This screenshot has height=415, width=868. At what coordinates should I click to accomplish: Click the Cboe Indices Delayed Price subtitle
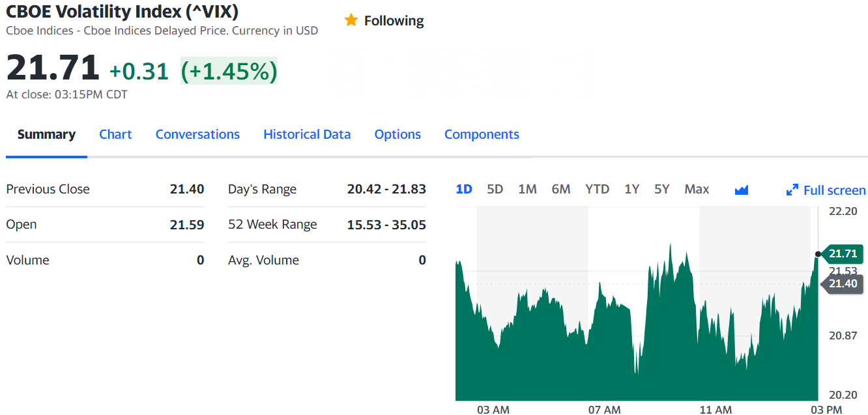[162, 31]
